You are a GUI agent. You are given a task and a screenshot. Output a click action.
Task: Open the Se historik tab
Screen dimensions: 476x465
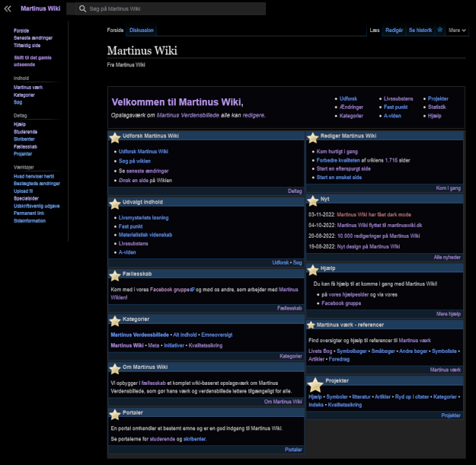point(420,30)
